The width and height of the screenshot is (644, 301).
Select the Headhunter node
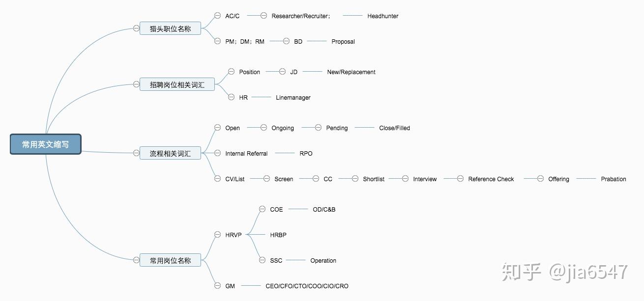coord(382,16)
